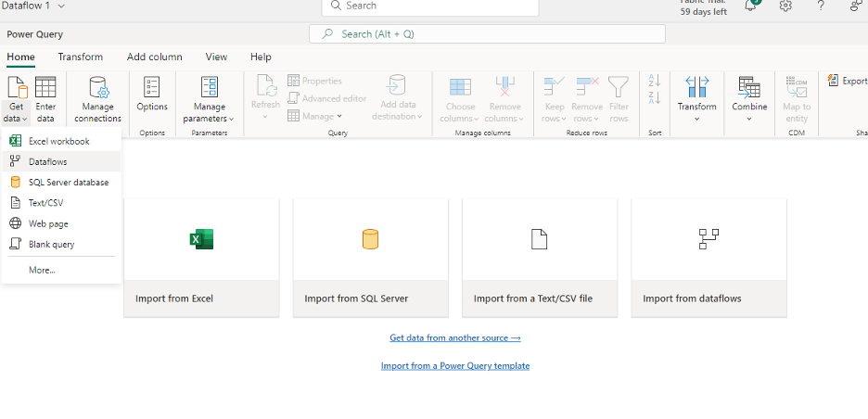Screen dimensions: 868x419
Task: Click the document icon in Text/CSV card
Action: click(539, 239)
